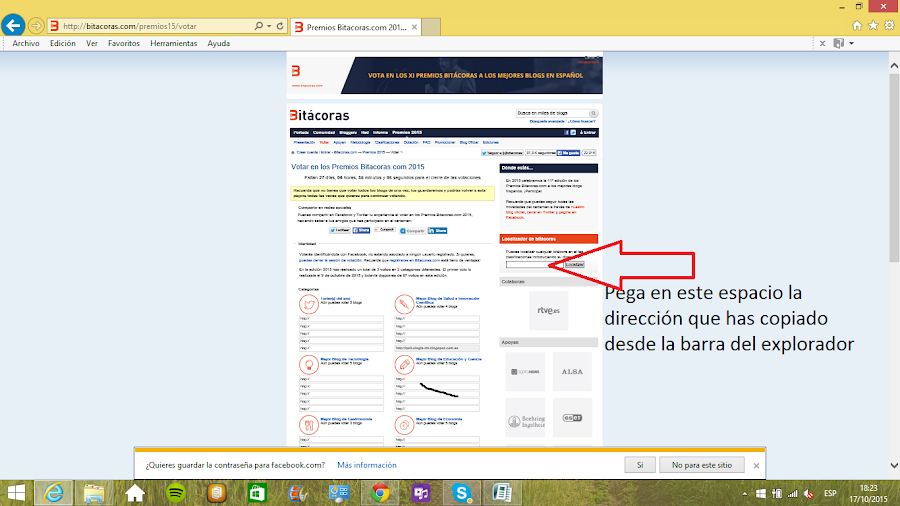The image size is (900, 506).
Task: Click Sí to save the Facebook password
Action: tap(640, 465)
